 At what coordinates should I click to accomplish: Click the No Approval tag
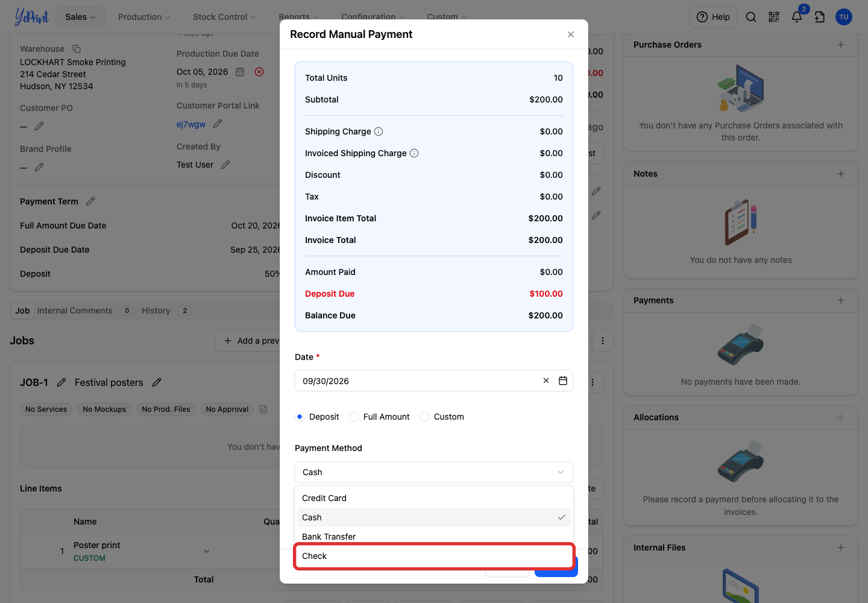coord(227,409)
